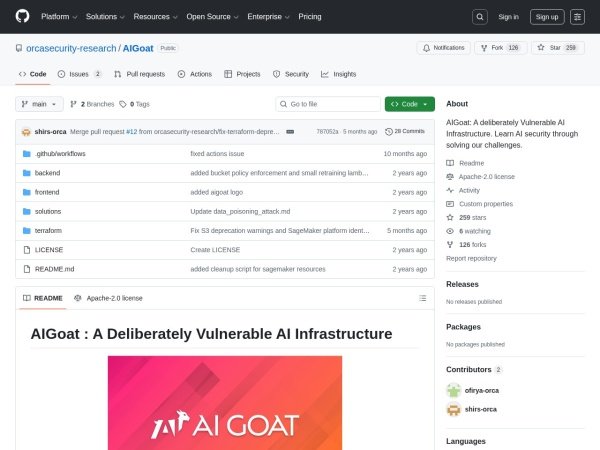Screen dimensions: 600x450
Task: Open the AIGoat repository name link
Action: 138,48
